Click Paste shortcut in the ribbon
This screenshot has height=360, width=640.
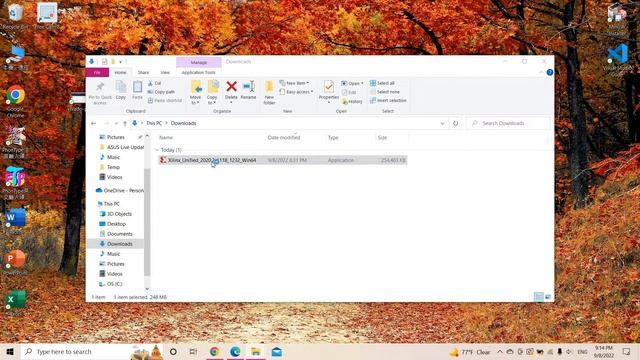(165, 100)
